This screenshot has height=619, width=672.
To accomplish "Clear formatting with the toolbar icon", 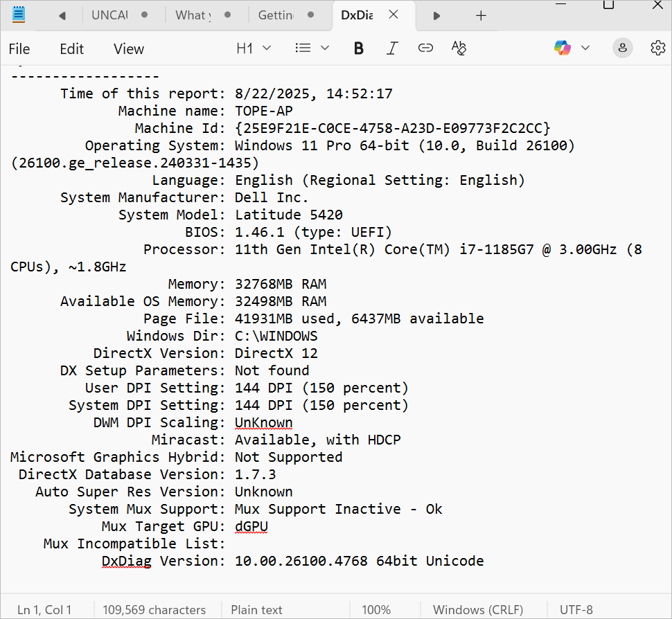I will 459,48.
